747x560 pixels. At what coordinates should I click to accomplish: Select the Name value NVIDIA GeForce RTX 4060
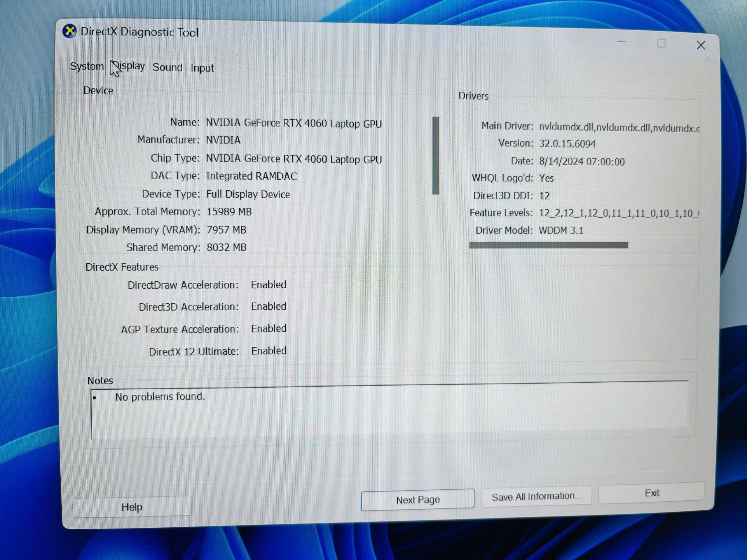[x=294, y=123]
